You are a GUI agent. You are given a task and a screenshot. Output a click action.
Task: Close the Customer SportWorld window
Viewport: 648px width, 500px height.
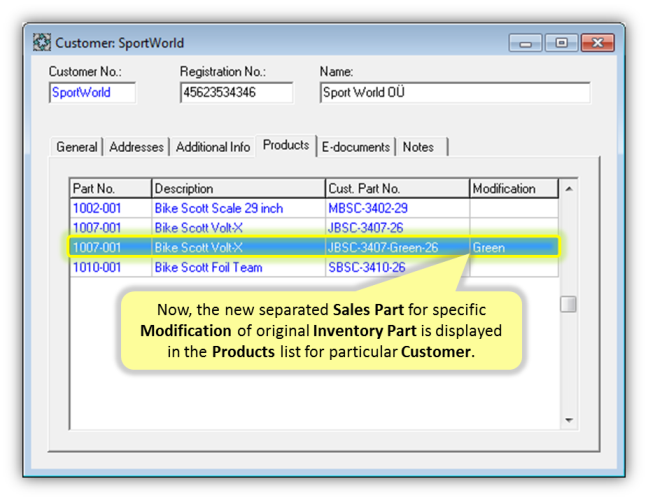[x=598, y=43]
